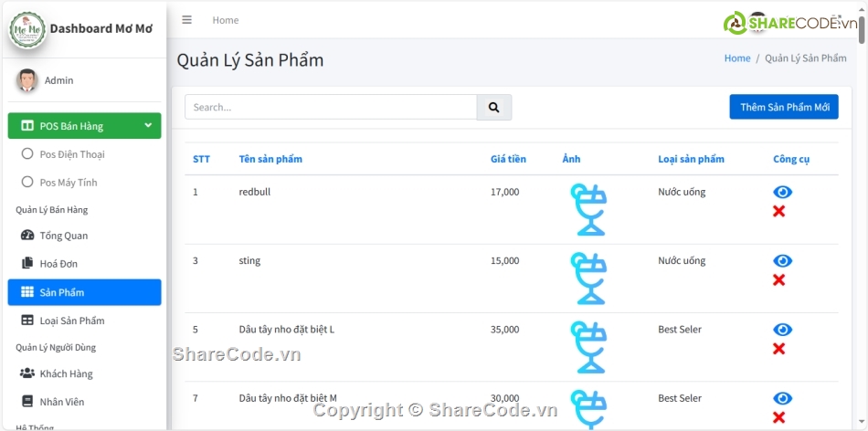Delete the sting product red X
The width and height of the screenshot is (868, 431).
778,280
